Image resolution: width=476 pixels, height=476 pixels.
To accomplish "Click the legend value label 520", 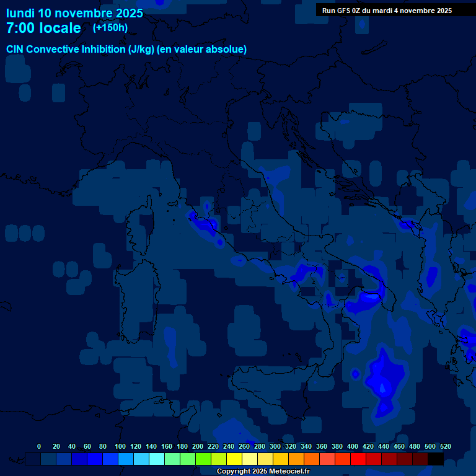I will coord(445,446).
